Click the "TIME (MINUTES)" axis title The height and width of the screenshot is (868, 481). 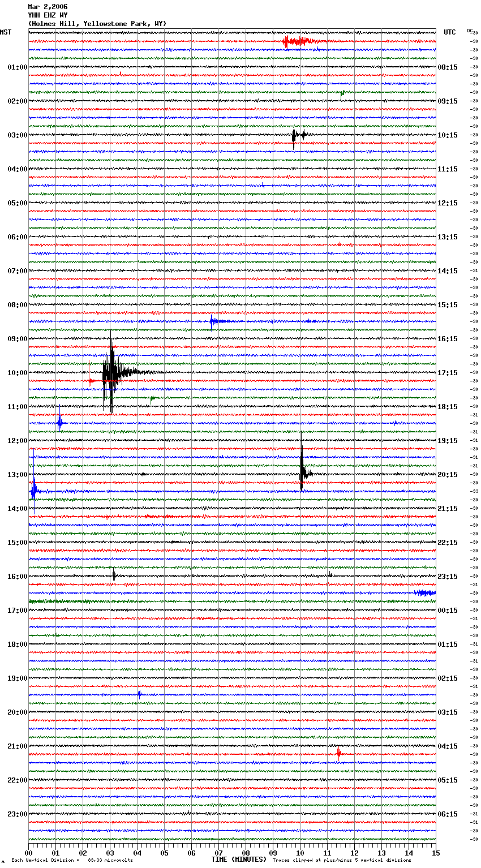click(239, 860)
